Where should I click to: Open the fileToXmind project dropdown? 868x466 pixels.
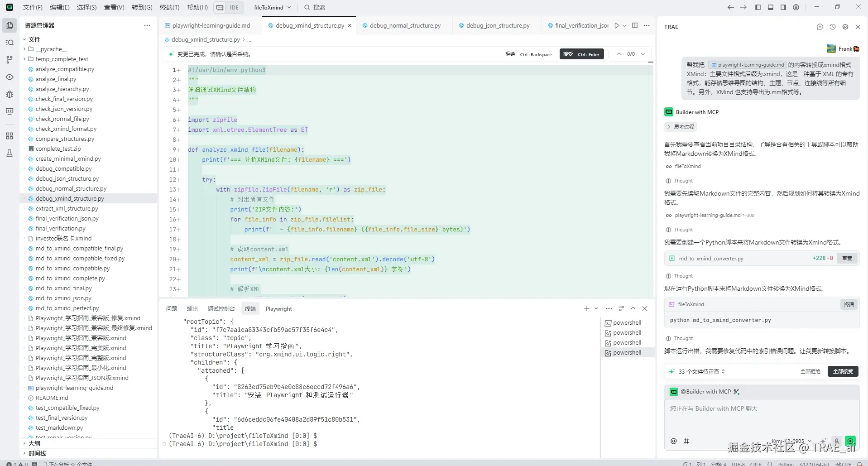[x=273, y=7]
